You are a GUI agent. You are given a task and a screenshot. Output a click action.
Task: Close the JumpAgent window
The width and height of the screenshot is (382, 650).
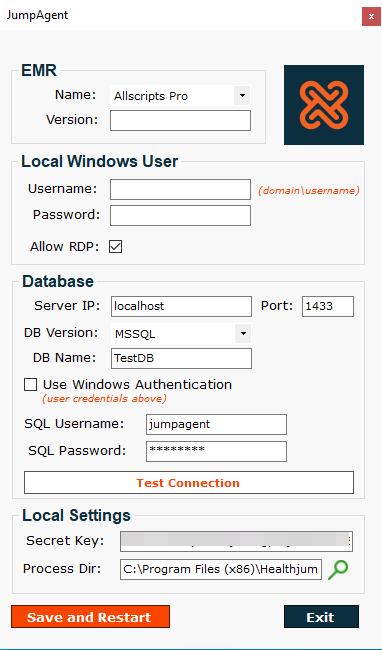click(x=371, y=17)
